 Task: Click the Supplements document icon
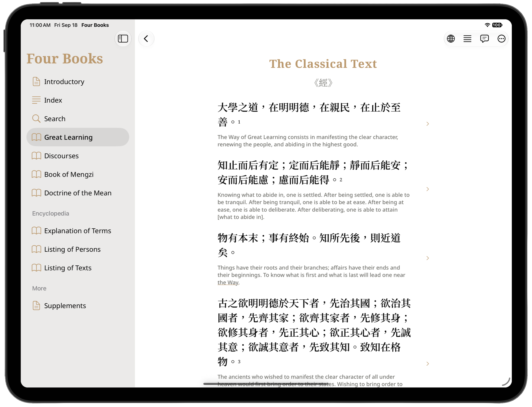coord(36,306)
